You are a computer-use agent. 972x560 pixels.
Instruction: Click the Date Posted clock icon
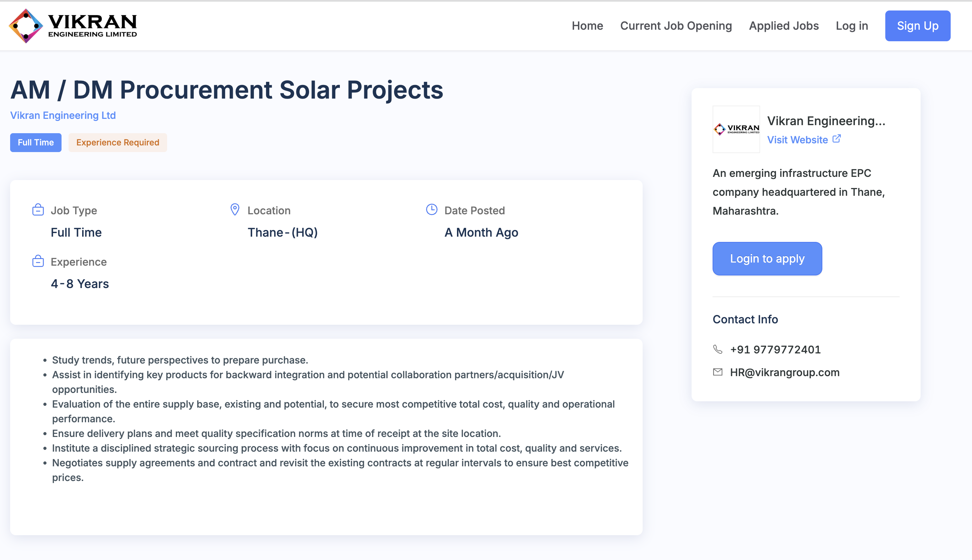click(x=432, y=210)
